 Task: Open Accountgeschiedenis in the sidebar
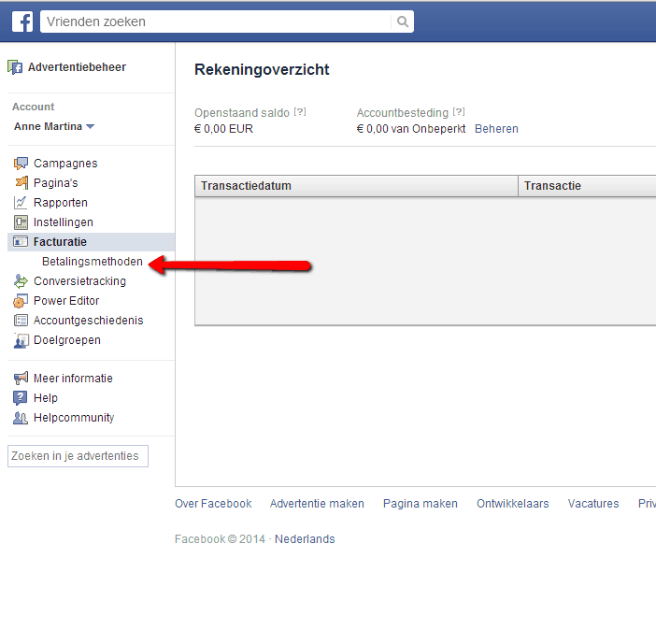click(x=88, y=321)
